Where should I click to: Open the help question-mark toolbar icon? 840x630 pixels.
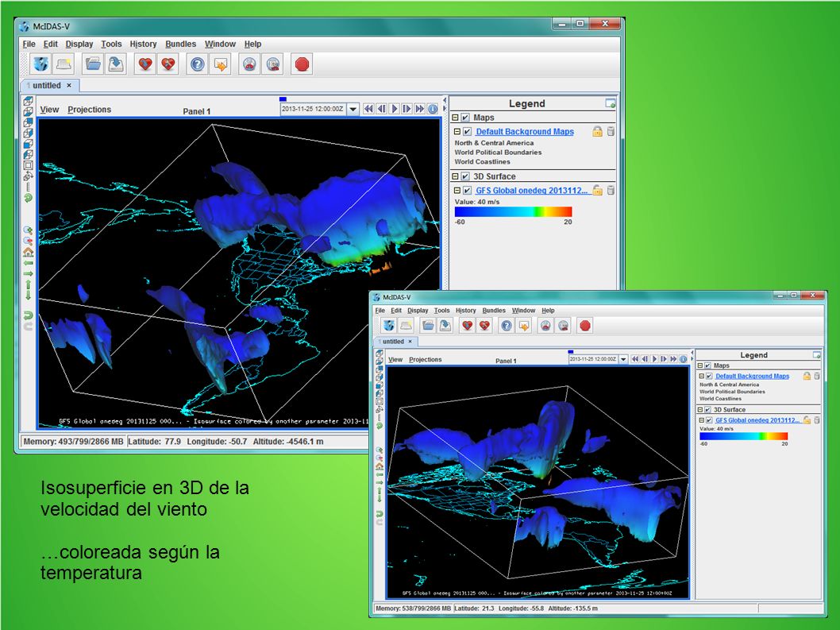197,65
